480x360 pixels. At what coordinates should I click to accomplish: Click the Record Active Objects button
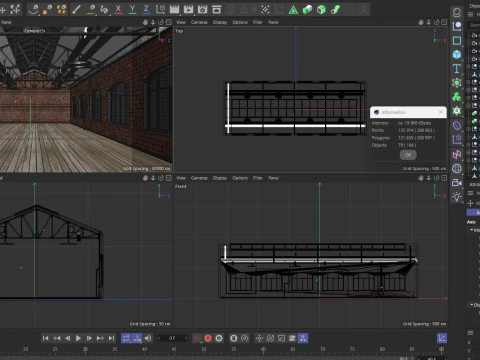pos(219,338)
